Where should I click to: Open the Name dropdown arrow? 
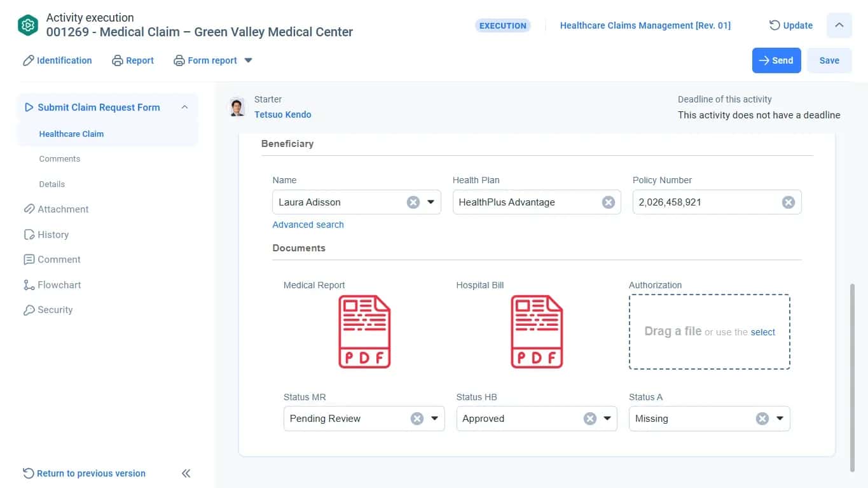431,202
